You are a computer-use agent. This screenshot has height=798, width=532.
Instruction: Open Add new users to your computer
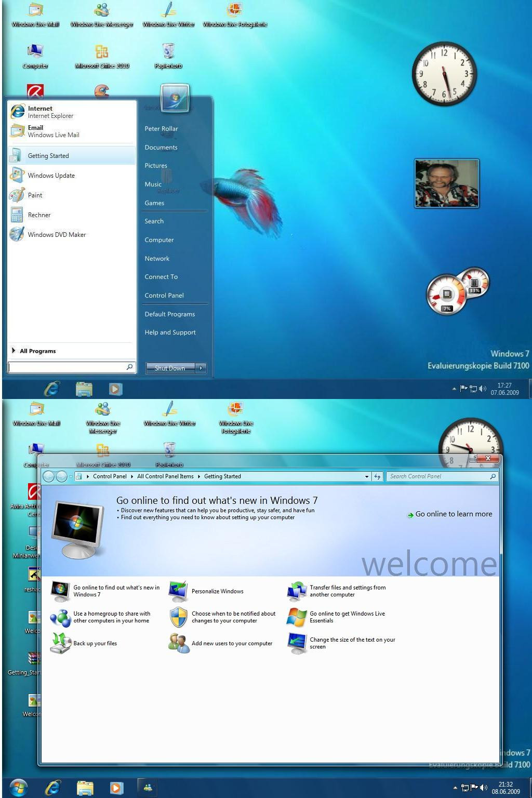coord(232,643)
